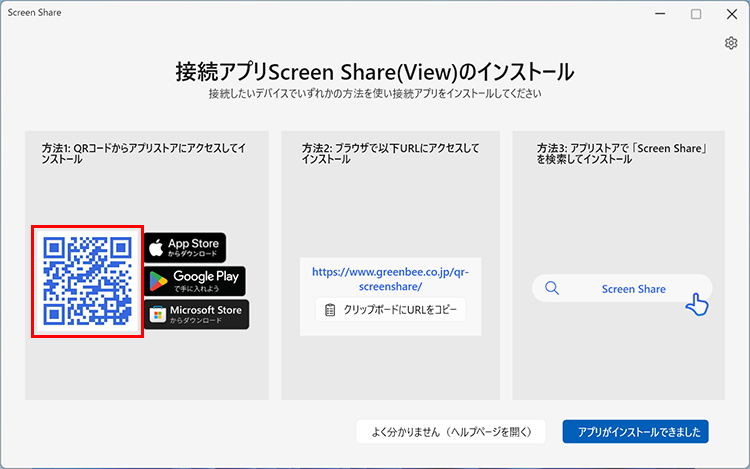This screenshot has height=469, width=750.
Task: Maximize the Screen Share window
Action: (x=696, y=14)
